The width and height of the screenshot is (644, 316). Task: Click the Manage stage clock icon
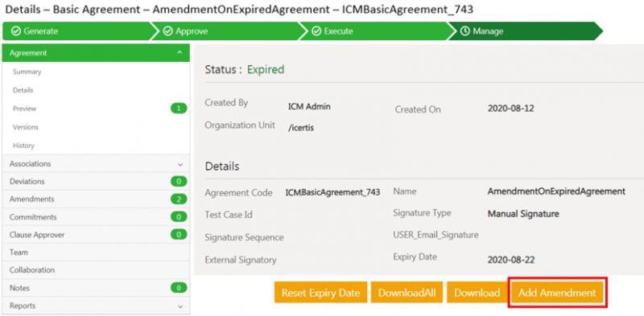coord(464,31)
